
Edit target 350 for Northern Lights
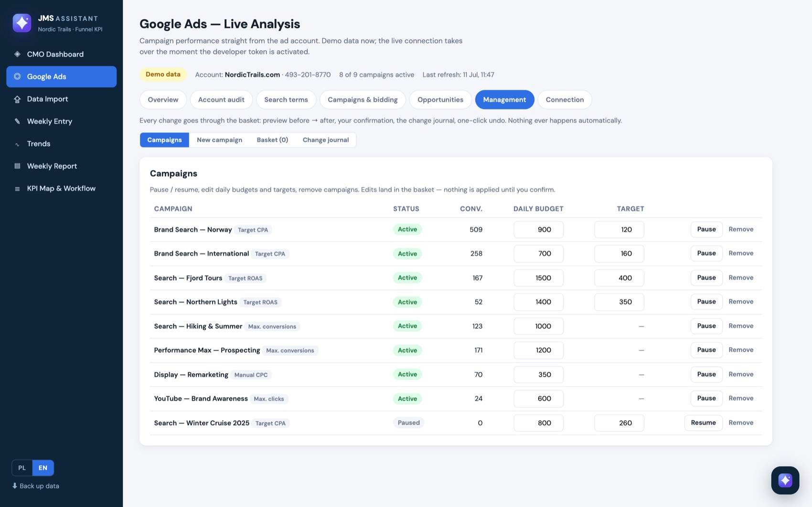619,302
